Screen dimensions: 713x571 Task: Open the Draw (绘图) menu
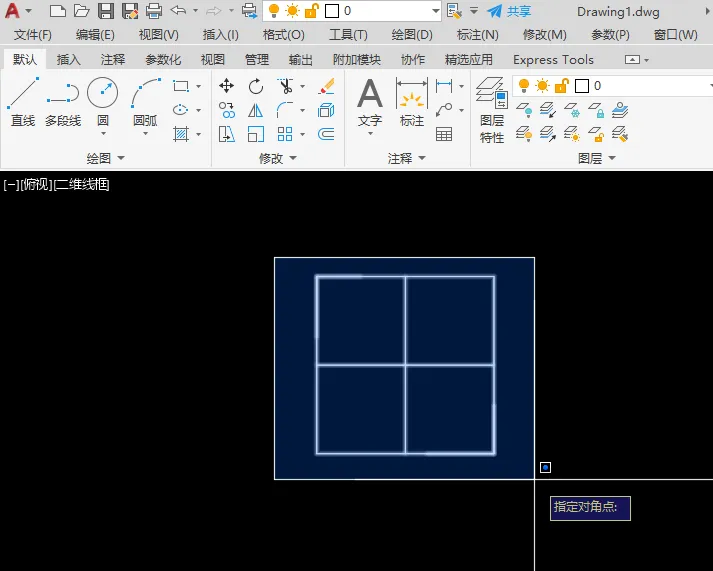tap(412, 35)
